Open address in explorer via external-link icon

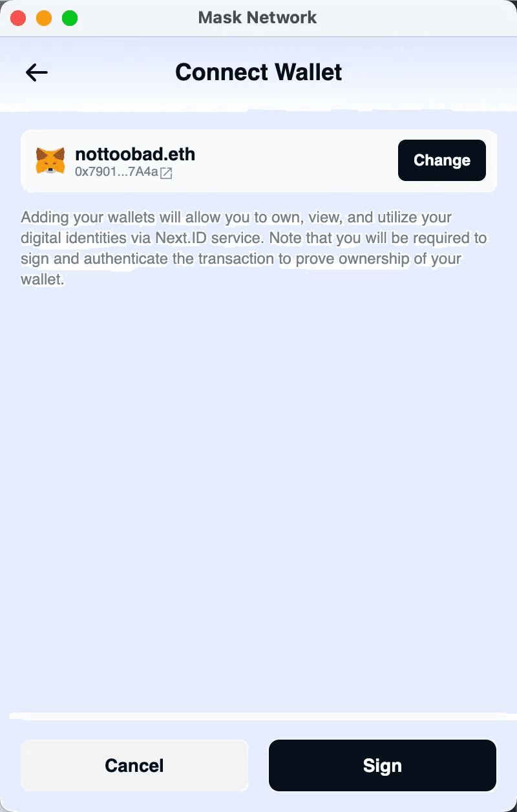(166, 173)
